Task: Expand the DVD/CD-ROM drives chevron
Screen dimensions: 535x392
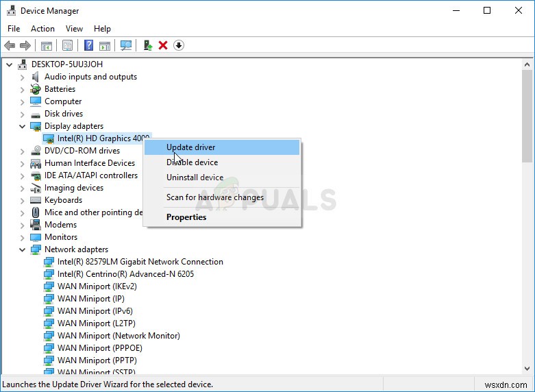Action: pyautogui.click(x=22, y=151)
